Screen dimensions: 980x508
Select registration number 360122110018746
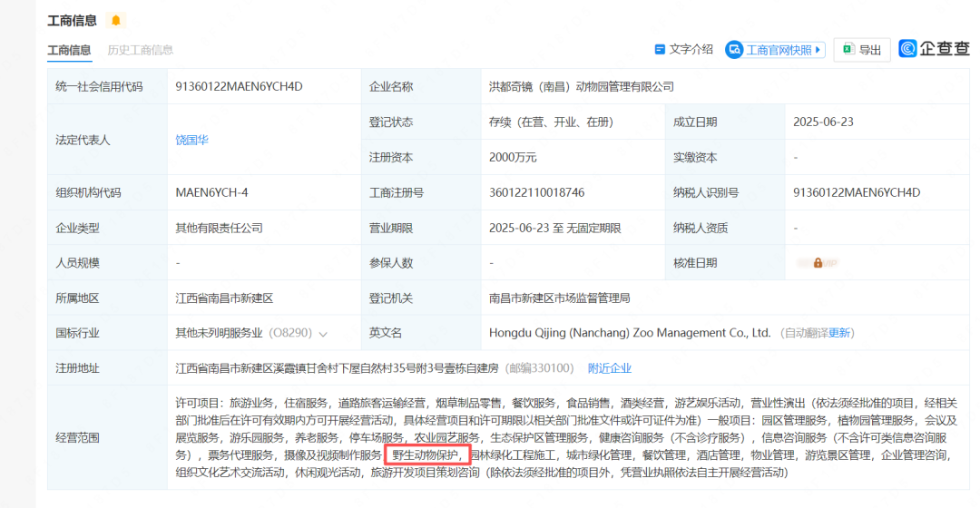click(537, 192)
